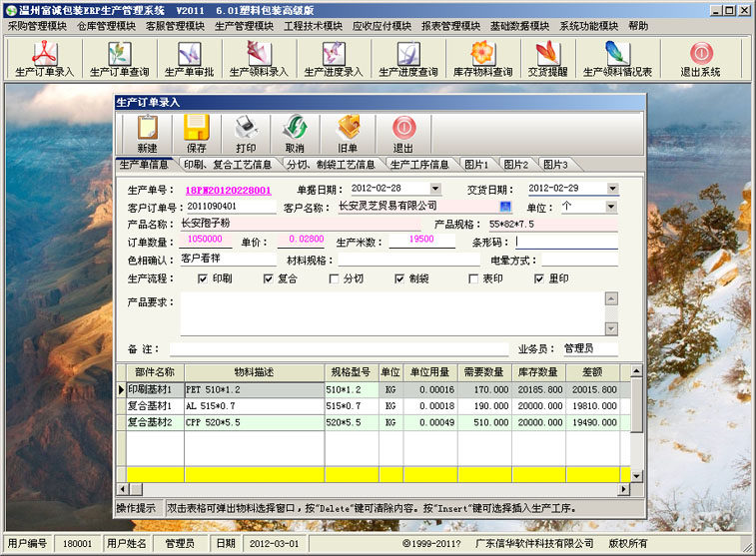This screenshot has height=556, width=756.
Task: Switch to 印刷、复合工艺信息 tab
Action: (x=228, y=165)
